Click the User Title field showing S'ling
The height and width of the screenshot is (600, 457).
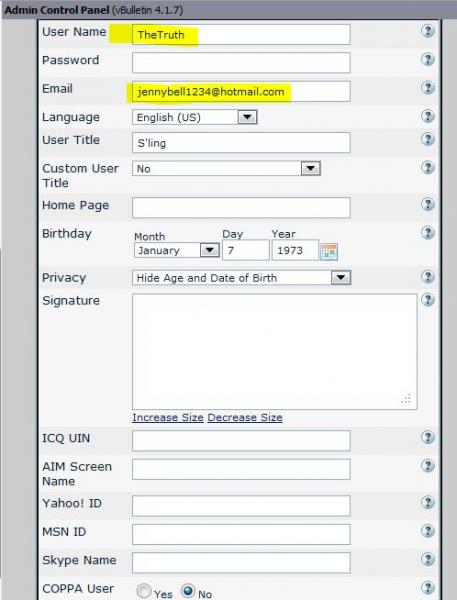pyautogui.click(x=241, y=143)
